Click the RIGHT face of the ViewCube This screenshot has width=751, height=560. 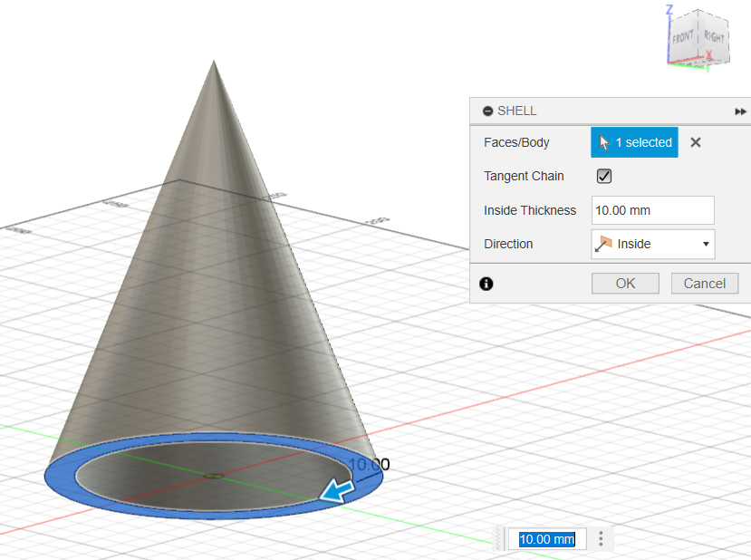tap(714, 37)
